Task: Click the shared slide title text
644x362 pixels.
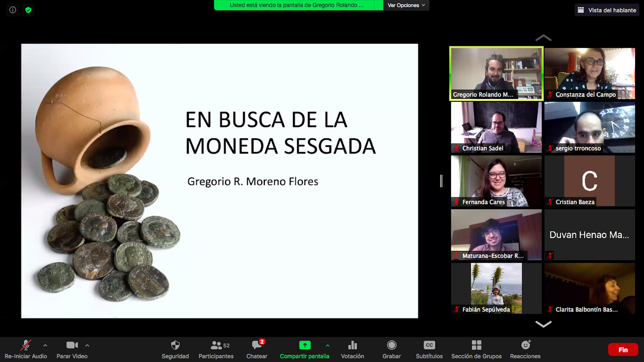Action: point(280,133)
